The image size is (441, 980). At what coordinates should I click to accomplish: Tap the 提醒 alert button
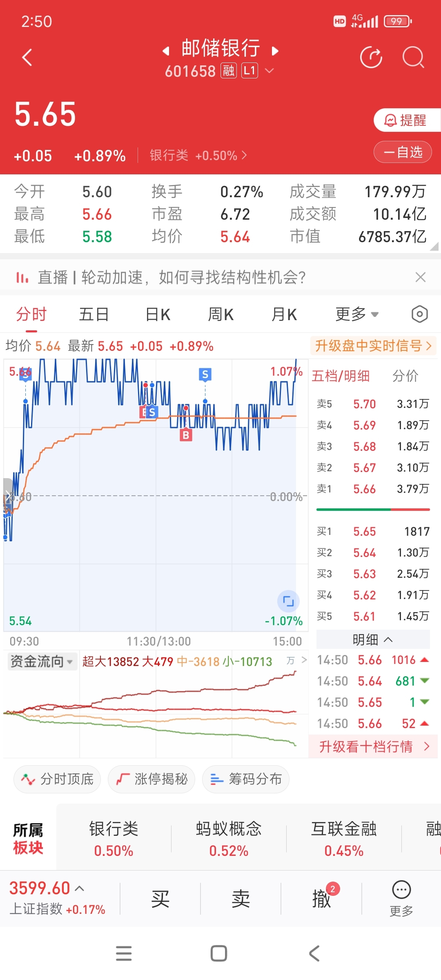407,120
